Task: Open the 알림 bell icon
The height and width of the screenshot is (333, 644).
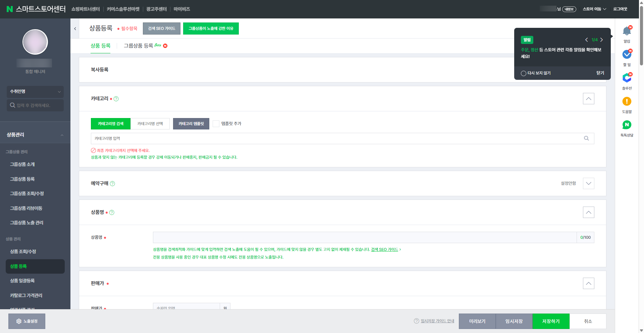Action: coord(627,31)
